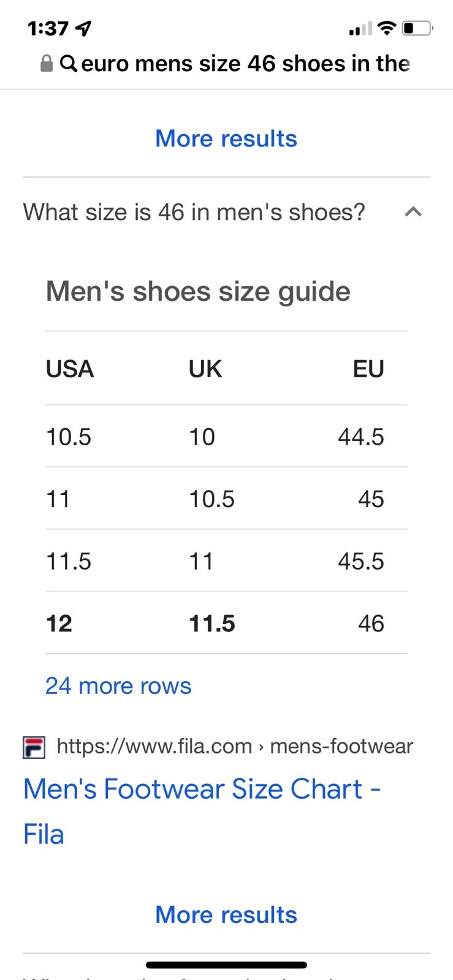Tap the cellular signal bars icon
This screenshot has width=453, height=980.
(x=360, y=29)
